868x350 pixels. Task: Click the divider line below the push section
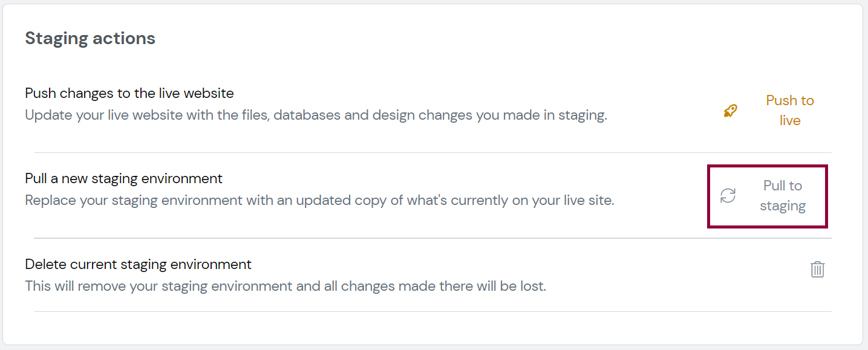[x=432, y=152]
